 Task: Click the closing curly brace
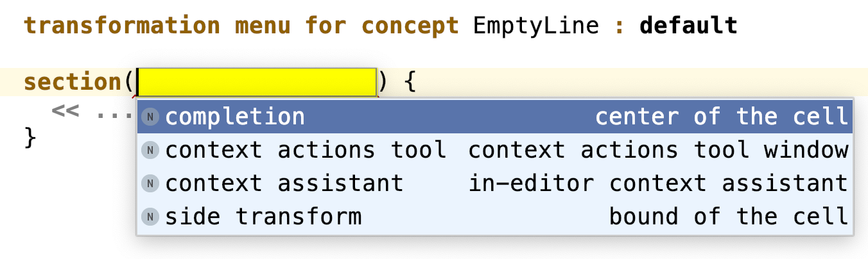pyautogui.click(x=30, y=137)
